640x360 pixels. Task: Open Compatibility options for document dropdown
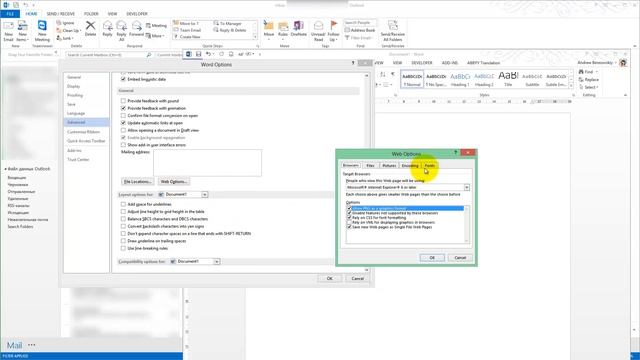pyautogui.click(x=216, y=262)
